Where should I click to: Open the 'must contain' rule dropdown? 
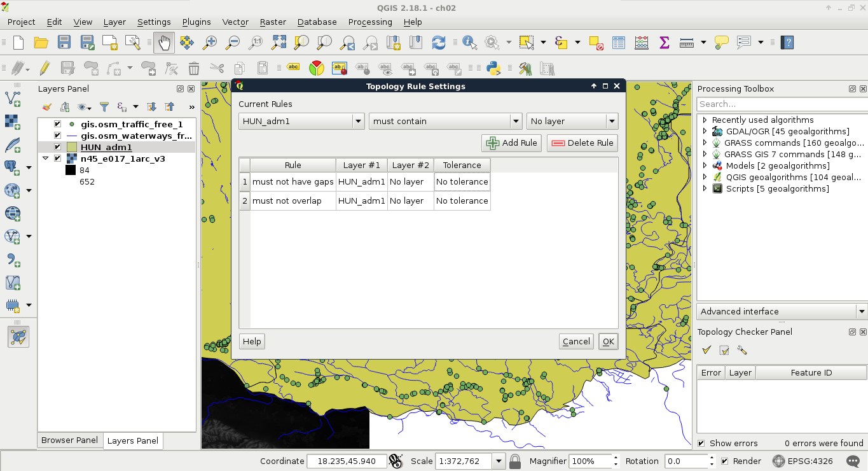(446, 121)
